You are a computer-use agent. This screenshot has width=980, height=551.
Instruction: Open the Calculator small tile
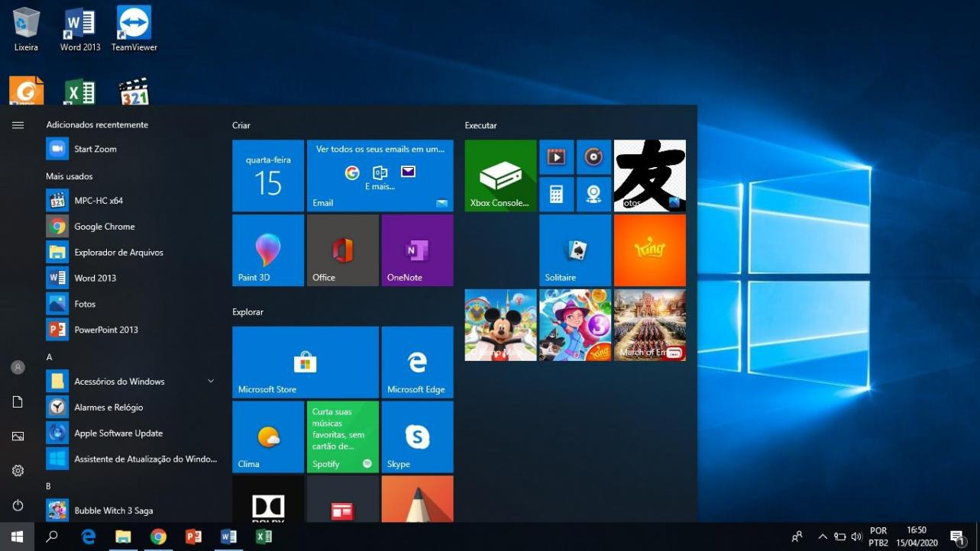pos(557,195)
